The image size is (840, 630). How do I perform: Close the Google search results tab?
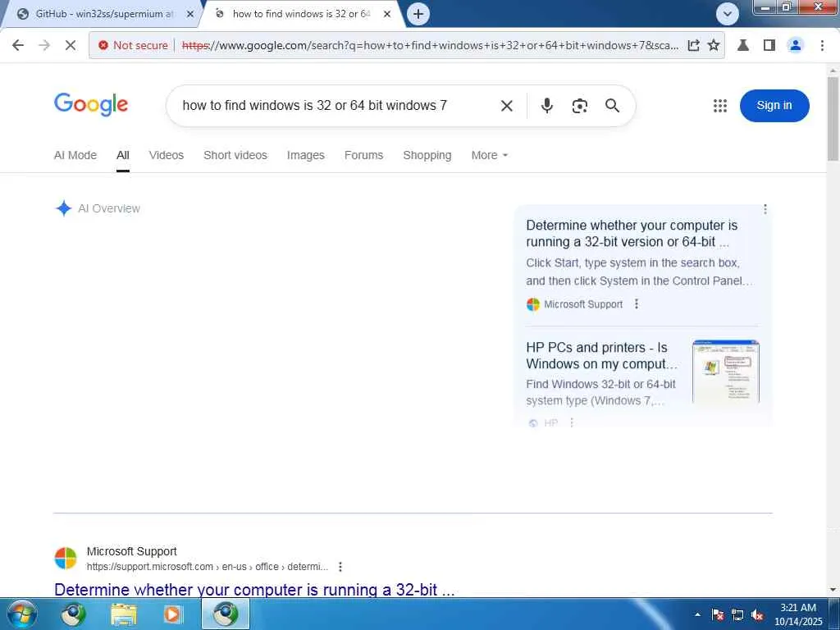(387, 14)
